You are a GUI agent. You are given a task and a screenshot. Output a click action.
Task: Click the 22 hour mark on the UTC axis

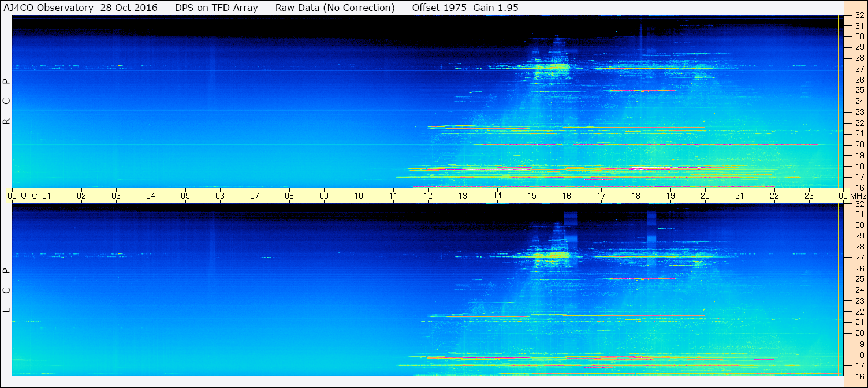774,196
